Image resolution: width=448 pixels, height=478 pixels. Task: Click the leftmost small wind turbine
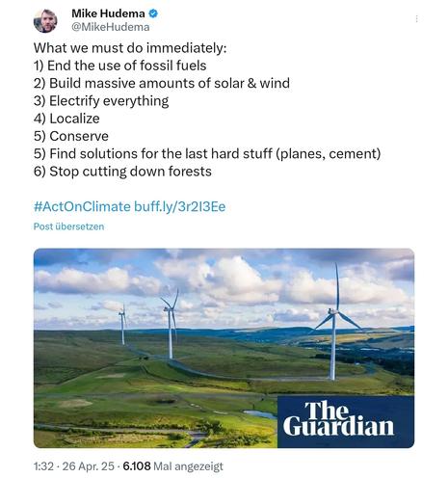122,325
